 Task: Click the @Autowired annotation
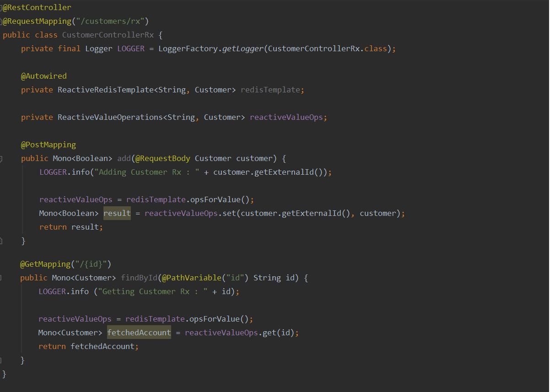(x=44, y=76)
